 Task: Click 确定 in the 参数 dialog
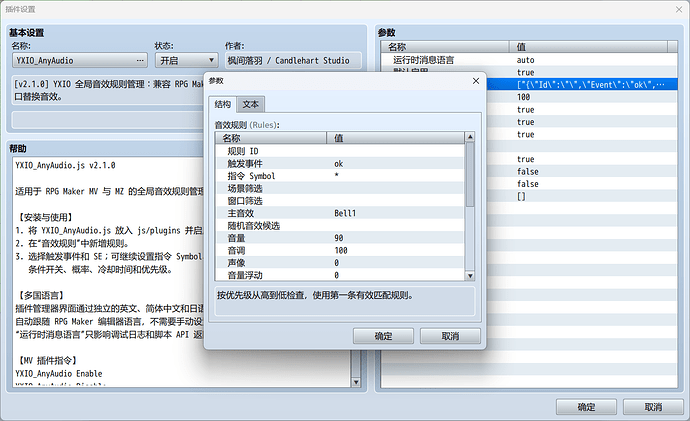tap(383, 336)
